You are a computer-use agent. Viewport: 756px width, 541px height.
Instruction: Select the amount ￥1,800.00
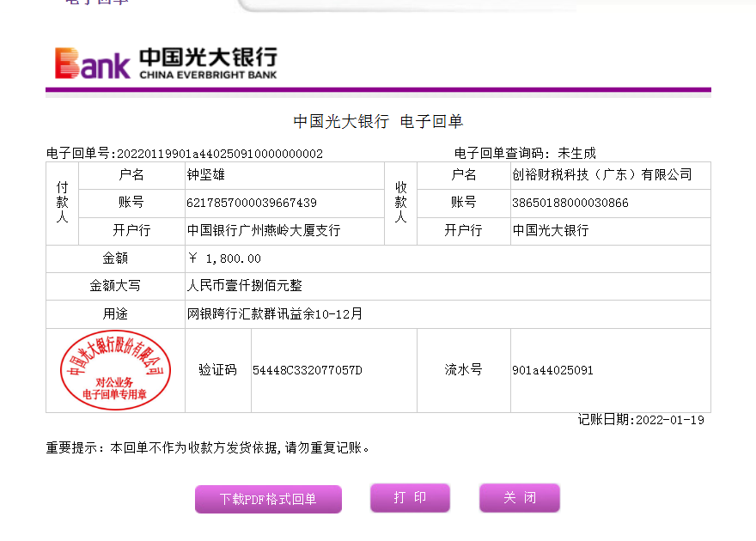[x=225, y=258]
